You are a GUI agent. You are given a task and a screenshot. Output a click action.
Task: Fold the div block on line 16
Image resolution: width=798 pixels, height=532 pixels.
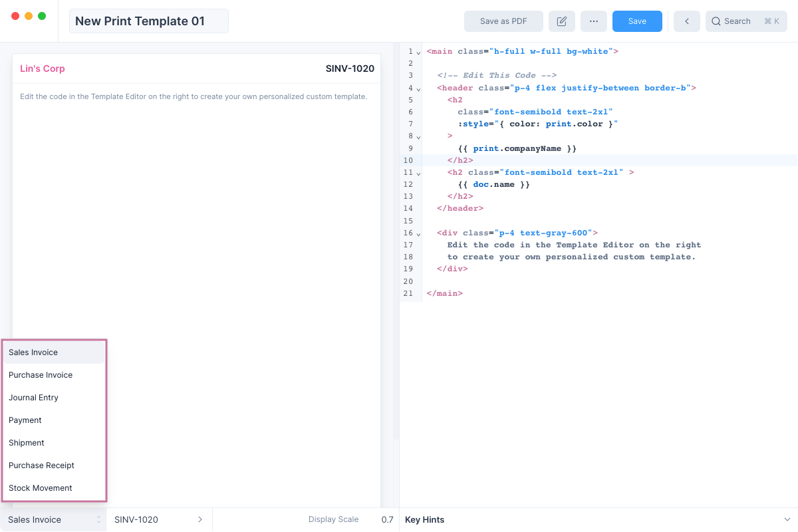pos(418,233)
